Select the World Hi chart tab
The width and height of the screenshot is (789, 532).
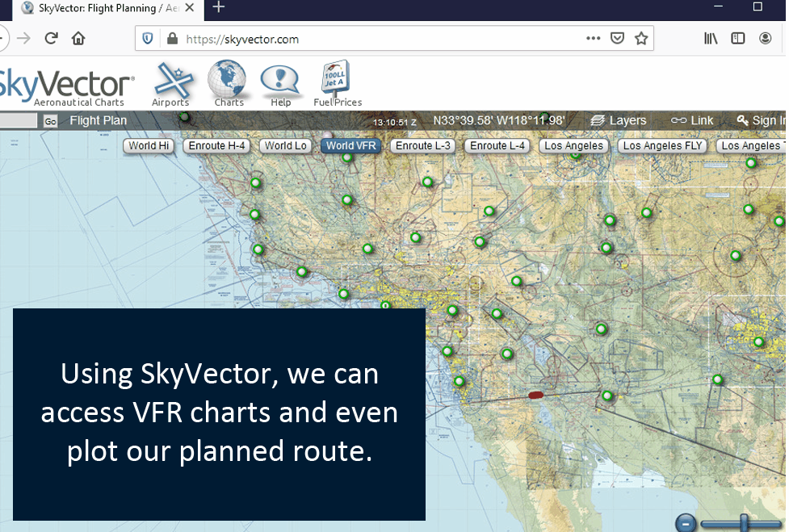tap(149, 146)
